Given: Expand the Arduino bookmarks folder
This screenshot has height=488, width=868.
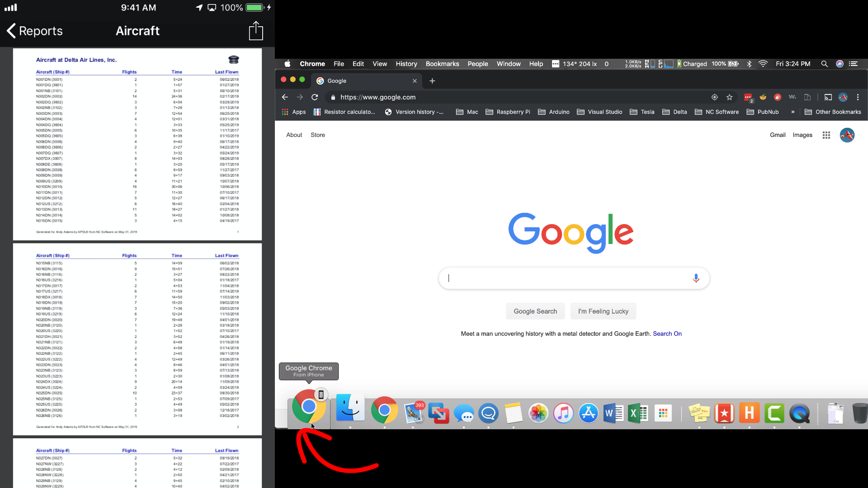Looking at the screenshot, I should tap(554, 112).
